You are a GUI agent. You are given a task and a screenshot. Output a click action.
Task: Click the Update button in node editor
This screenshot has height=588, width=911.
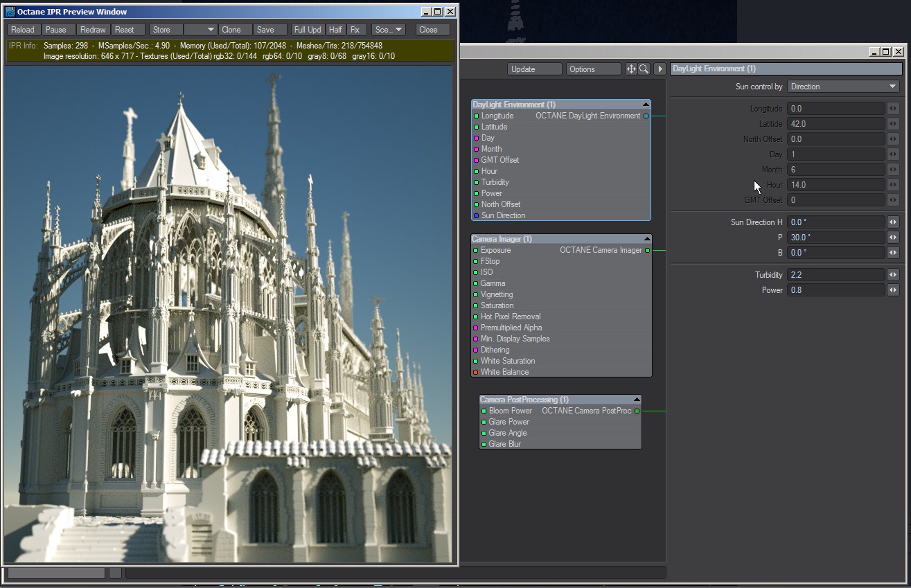[534, 69]
